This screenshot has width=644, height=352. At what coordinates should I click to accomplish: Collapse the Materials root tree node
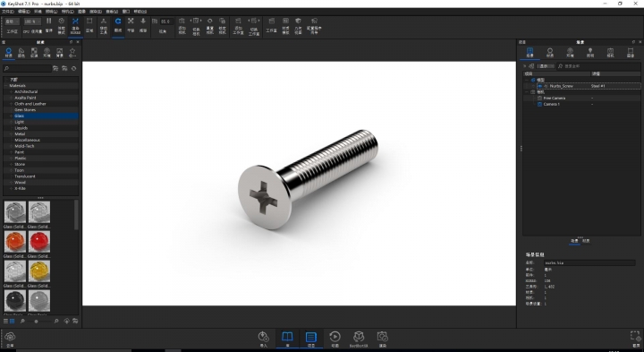(x=6, y=85)
